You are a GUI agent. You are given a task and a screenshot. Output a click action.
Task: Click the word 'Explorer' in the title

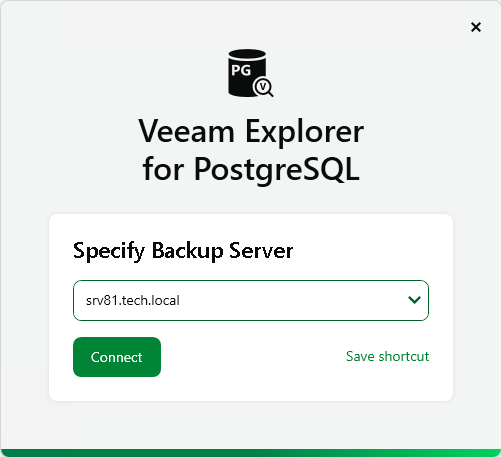click(304, 132)
